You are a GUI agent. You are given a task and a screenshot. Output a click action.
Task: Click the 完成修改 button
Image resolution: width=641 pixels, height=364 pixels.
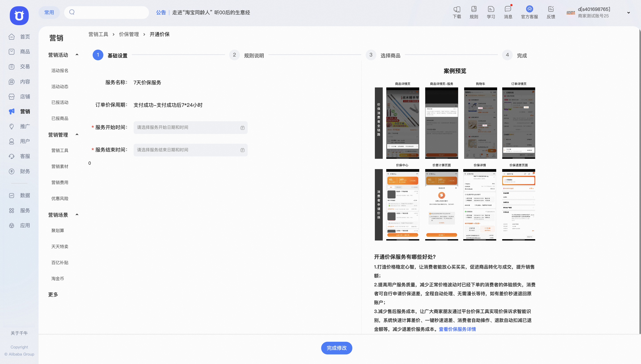coord(337,348)
